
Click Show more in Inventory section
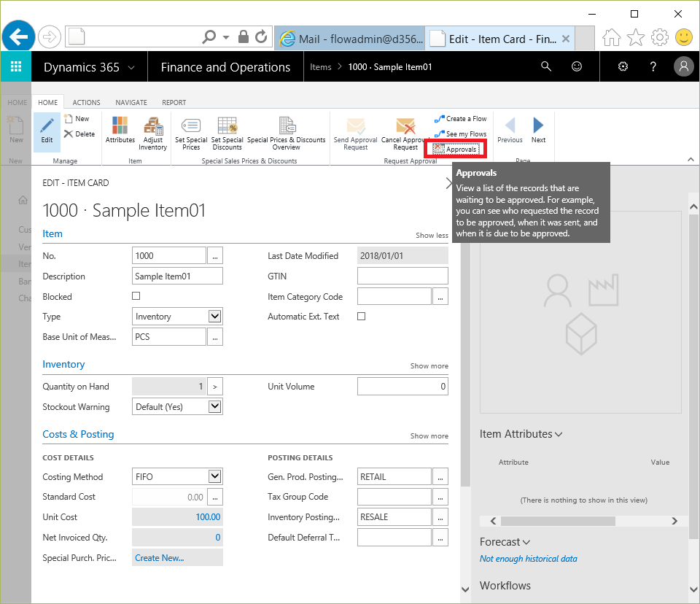pos(429,366)
